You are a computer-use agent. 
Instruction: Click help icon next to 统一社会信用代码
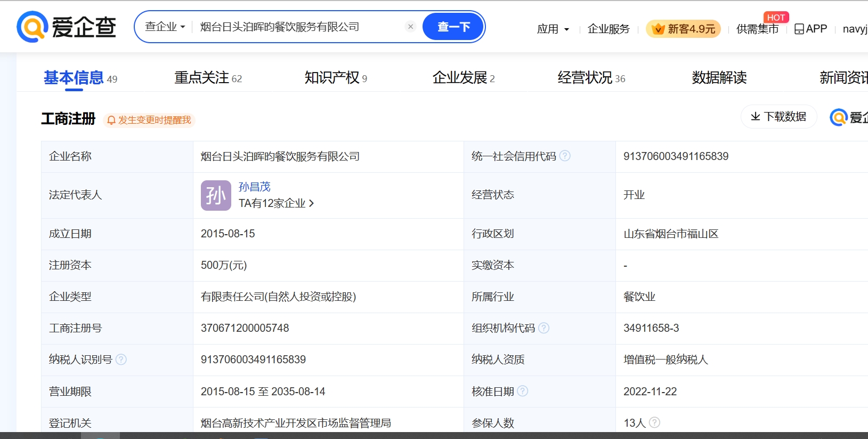pyautogui.click(x=565, y=156)
